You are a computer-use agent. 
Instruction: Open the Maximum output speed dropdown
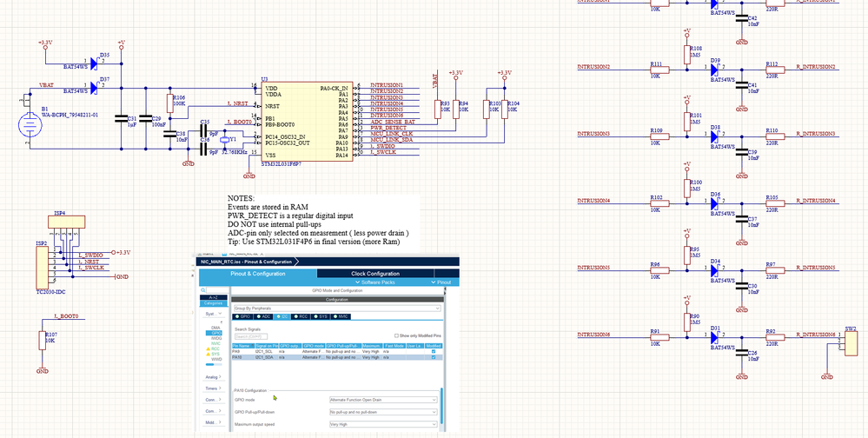[384, 424]
